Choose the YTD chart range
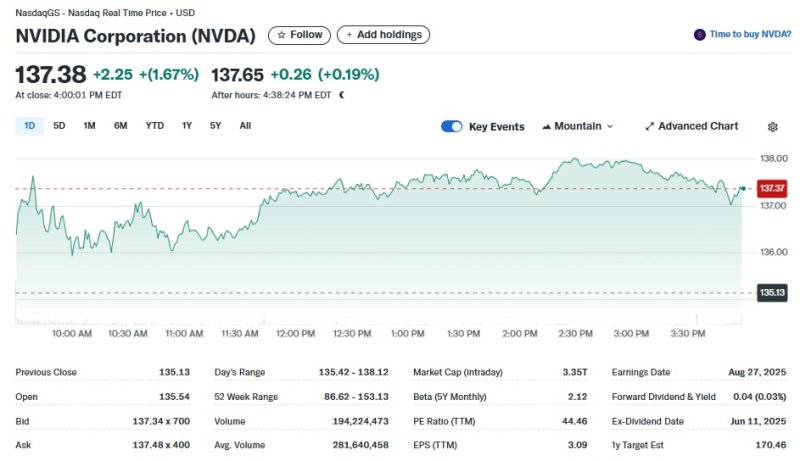Image resolution: width=800 pixels, height=461 pixels. tap(154, 126)
